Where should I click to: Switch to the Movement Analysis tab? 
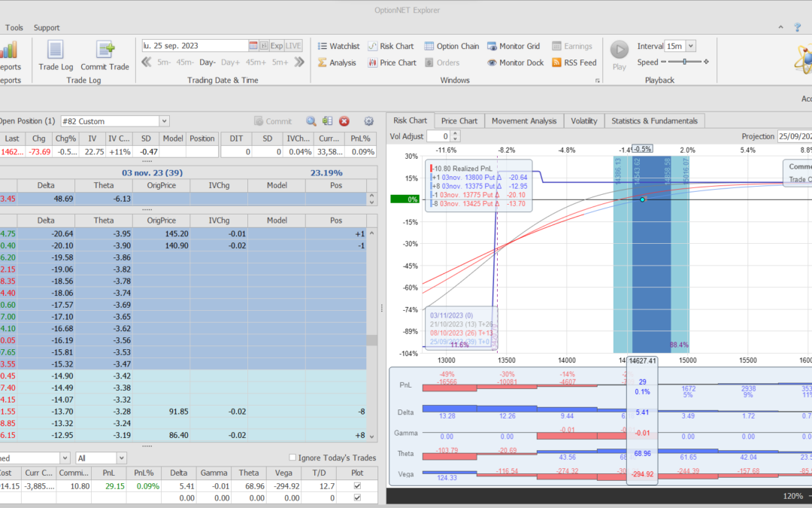(x=524, y=120)
